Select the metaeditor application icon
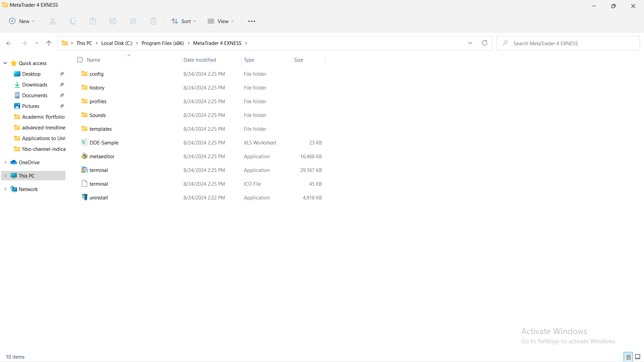Viewport: 644px width, 362px height. (x=85, y=156)
